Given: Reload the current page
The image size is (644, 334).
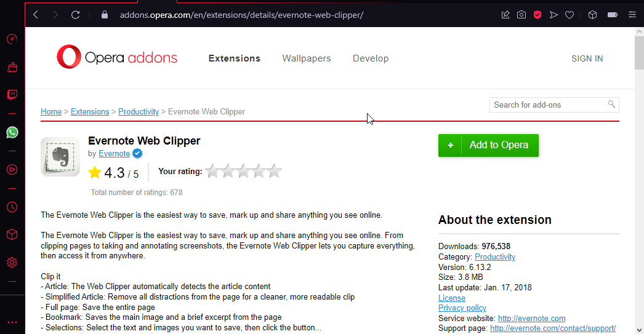Looking at the screenshot, I should coord(75,15).
